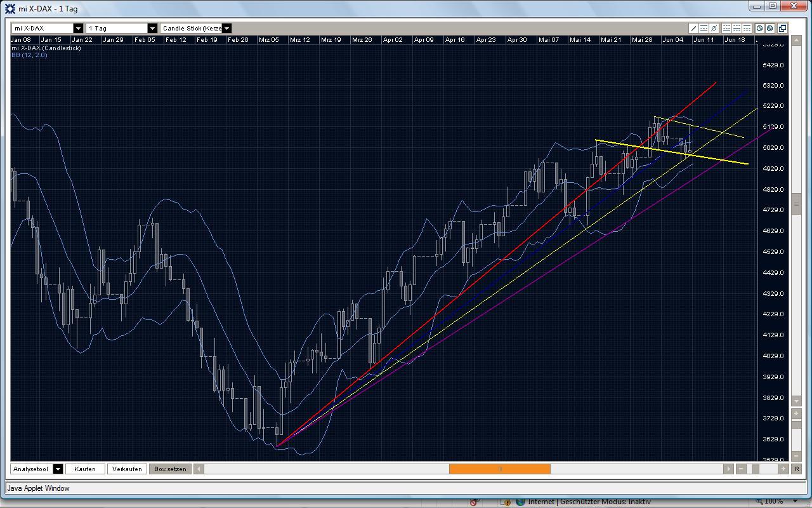
Task: Click the half-shaded octagon icon
Action: tap(759, 28)
